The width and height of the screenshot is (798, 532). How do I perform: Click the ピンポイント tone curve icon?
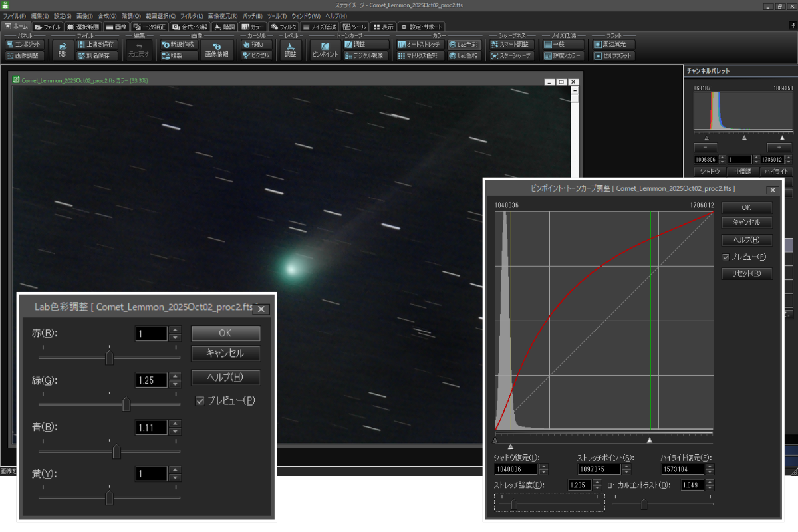325,50
